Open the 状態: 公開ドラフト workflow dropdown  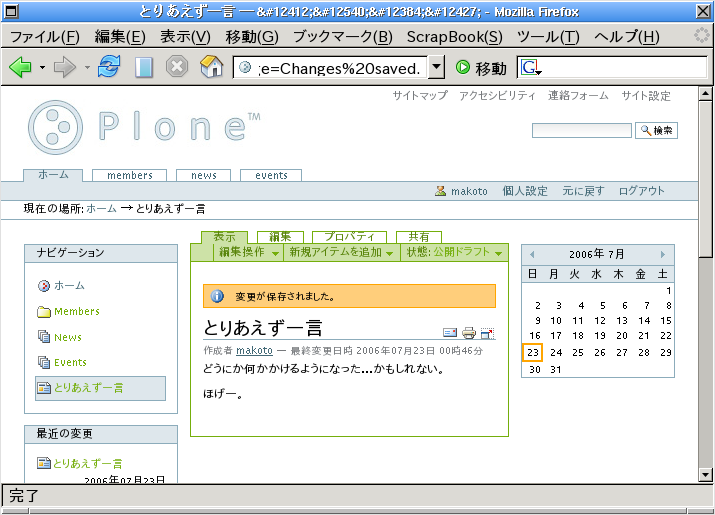[x=454, y=253]
